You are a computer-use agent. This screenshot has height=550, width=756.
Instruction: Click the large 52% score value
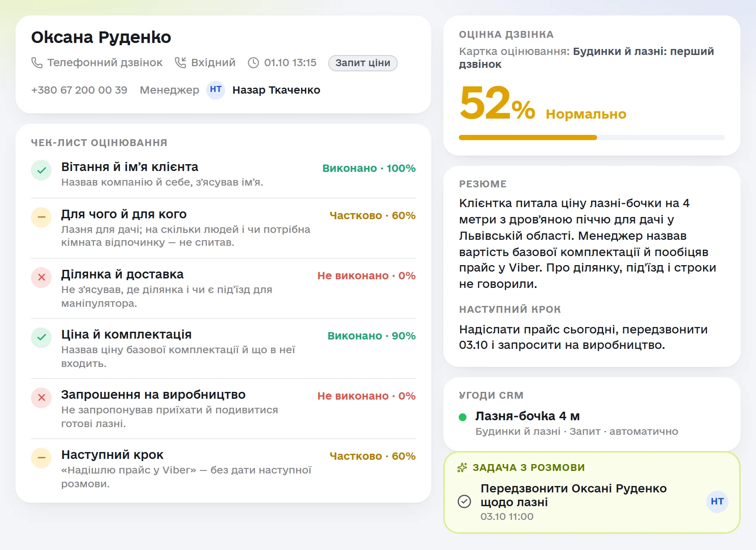[x=497, y=103]
